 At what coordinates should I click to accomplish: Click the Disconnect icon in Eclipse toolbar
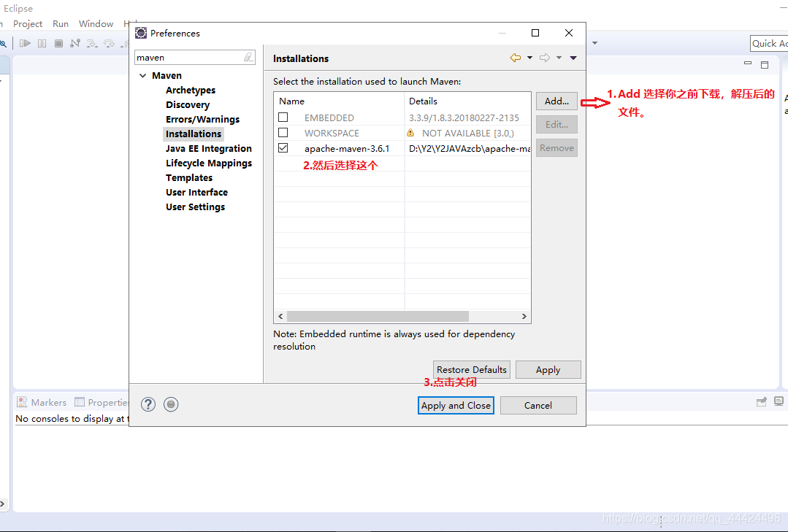[75, 44]
